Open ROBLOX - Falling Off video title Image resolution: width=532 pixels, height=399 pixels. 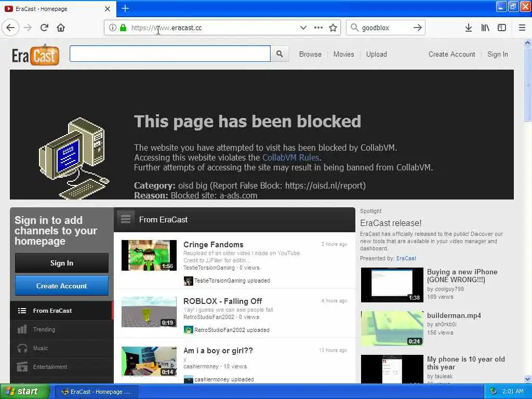pos(222,301)
